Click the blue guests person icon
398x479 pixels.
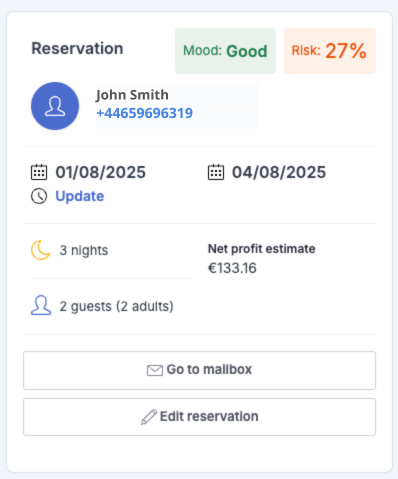pyautogui.click(x=41, y=305)
